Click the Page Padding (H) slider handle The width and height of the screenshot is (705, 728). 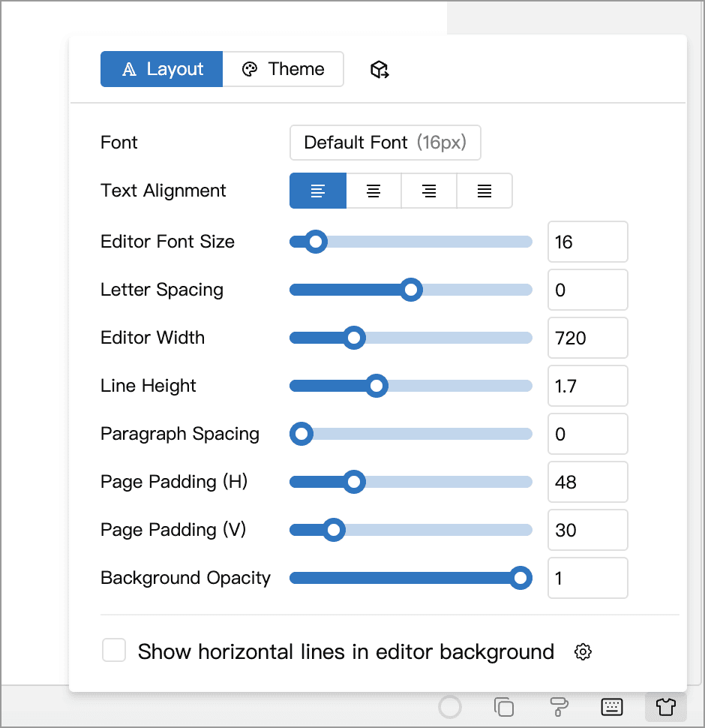354,482
